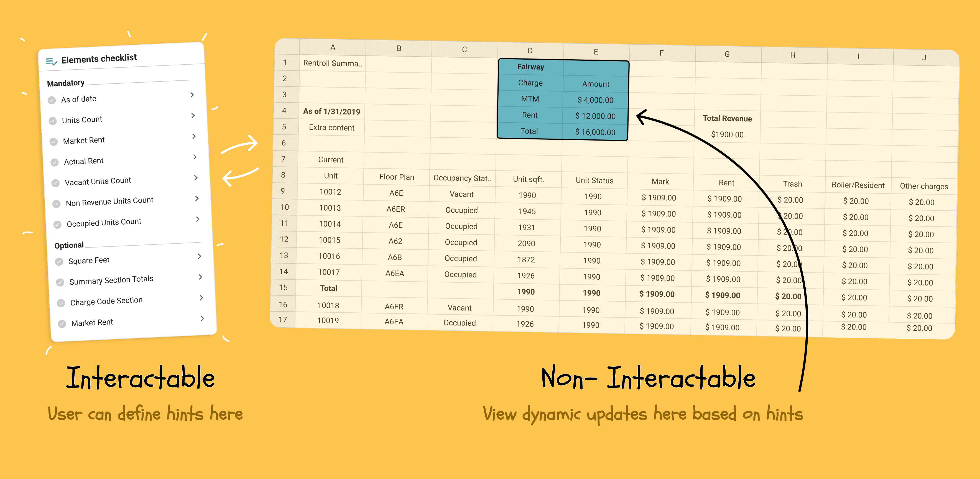Screen dimensions: 980x479
Task: Select column D header
Action: 530,51
